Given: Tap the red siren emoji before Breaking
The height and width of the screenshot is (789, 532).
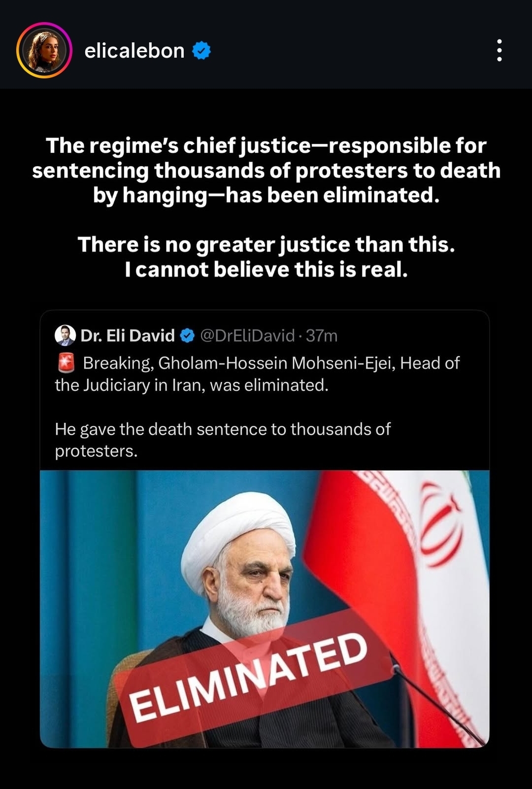Looking at the screenshot, I should pos(66,363).
